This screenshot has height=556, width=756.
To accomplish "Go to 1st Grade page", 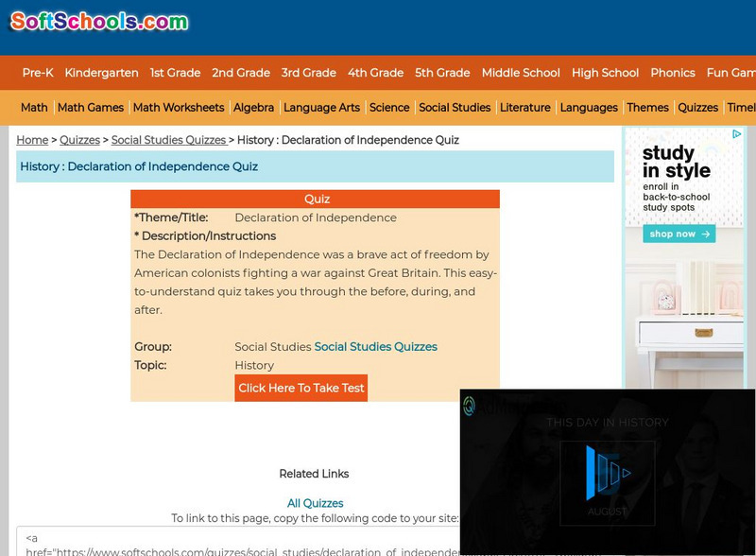I will click(175, 73).
